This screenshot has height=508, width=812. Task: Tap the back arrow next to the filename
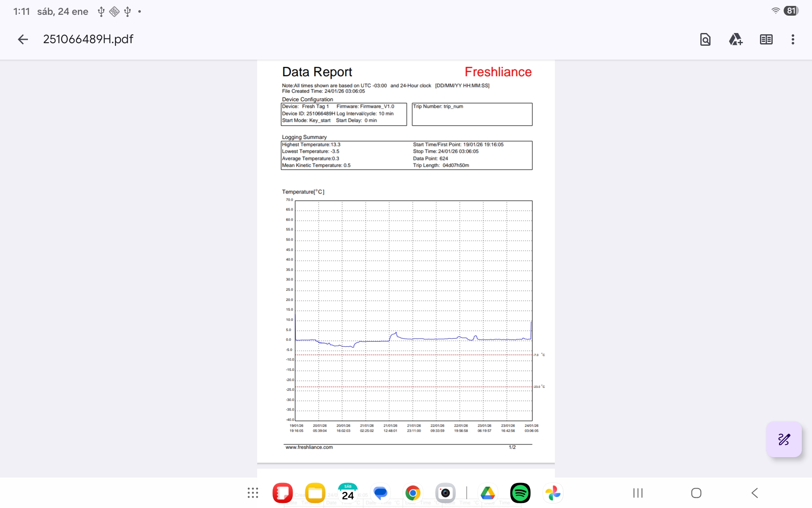(x=23, y=39)
